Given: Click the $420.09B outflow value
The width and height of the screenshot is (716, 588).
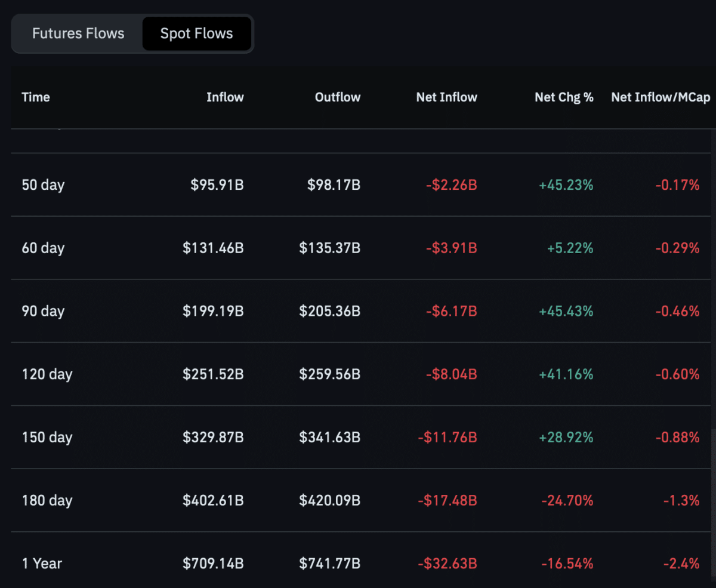Looking at the screenshot, I should 329,501.
